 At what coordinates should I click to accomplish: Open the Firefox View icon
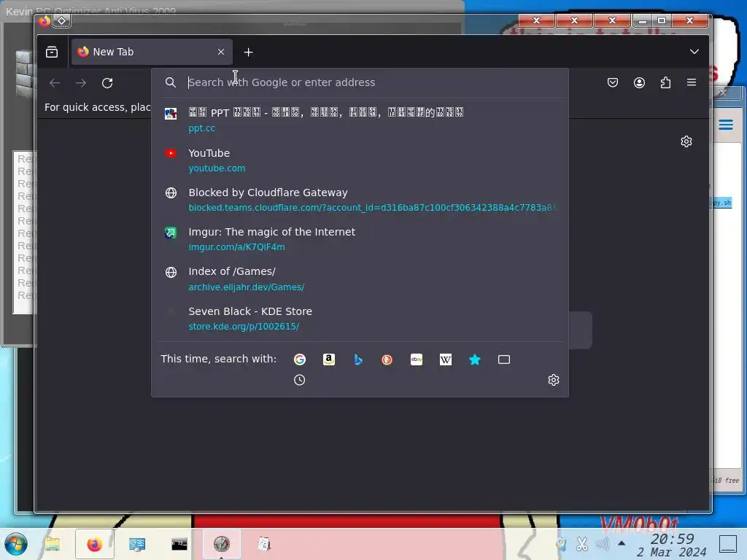point(52,52)
